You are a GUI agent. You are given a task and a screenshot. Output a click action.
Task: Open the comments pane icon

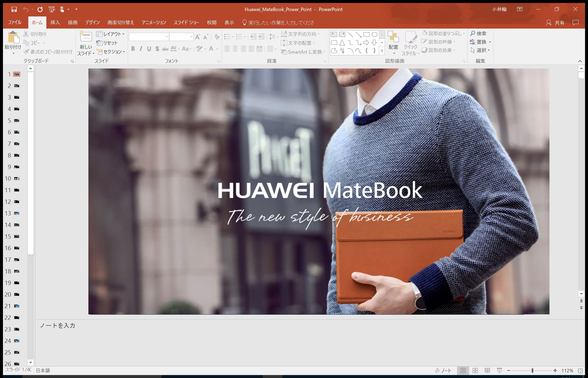click(x=576, y=23)
